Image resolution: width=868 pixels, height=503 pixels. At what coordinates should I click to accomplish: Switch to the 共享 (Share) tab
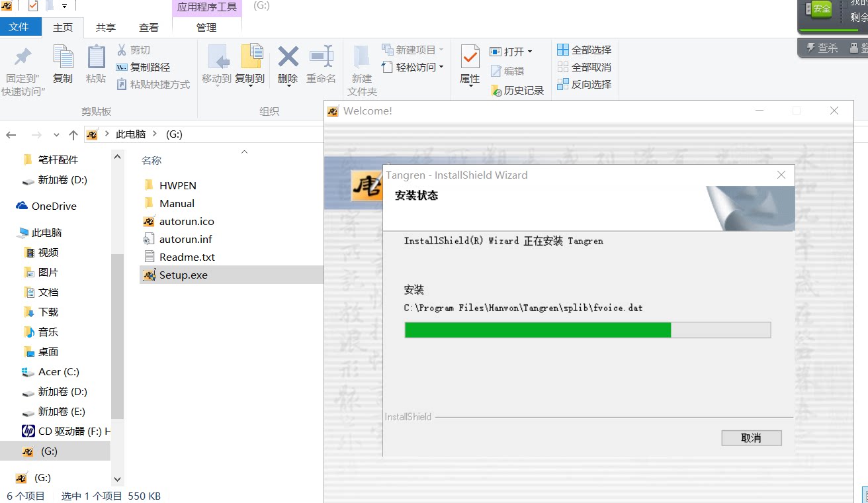106,27
